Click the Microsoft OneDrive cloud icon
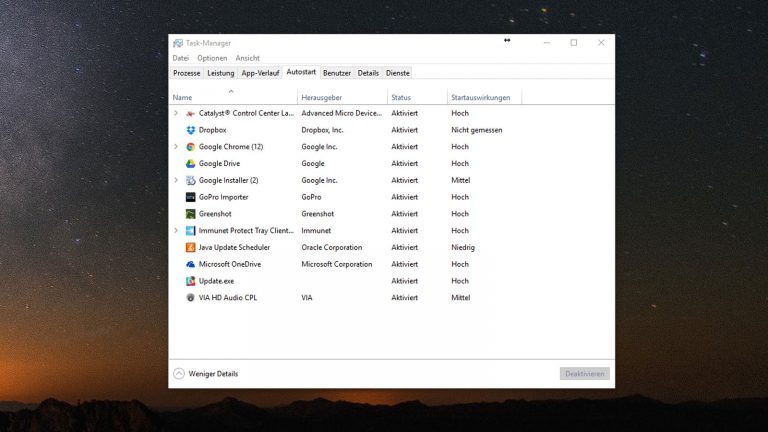768x432 pixels. pyautogui.click(x=190, y=264)
